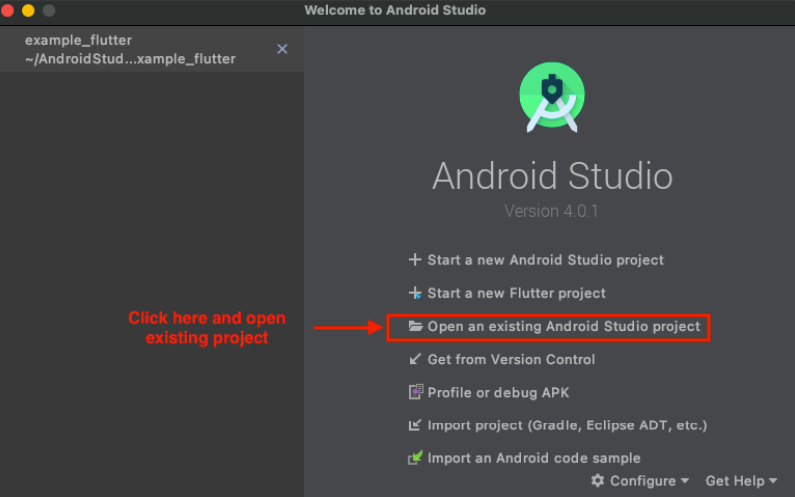Open the example_flutter recent project
795x497 pixels.
point(130,50)
